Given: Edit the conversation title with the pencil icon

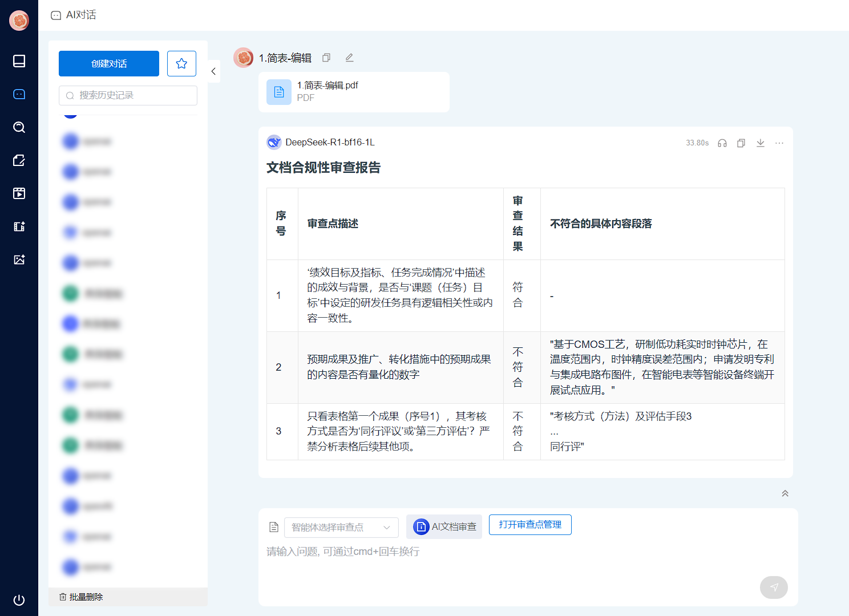Looking at the screenshot, I should (349, 58).
